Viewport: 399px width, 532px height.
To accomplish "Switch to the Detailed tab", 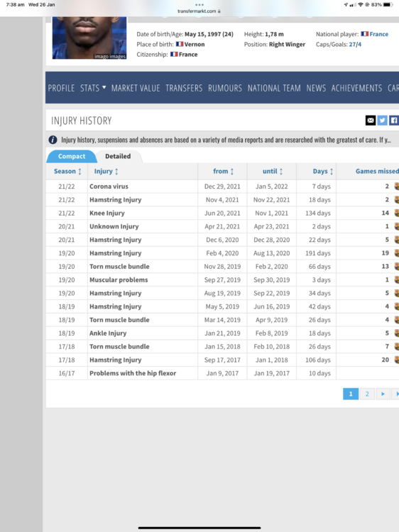I will pos(118,156).
